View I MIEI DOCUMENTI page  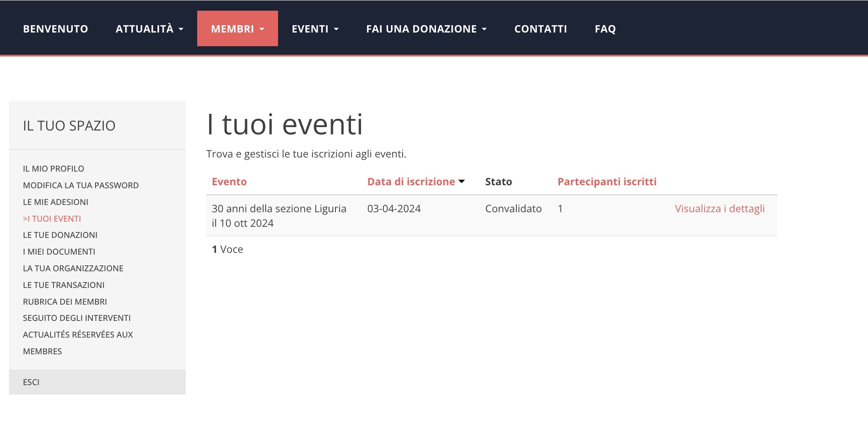59,251
